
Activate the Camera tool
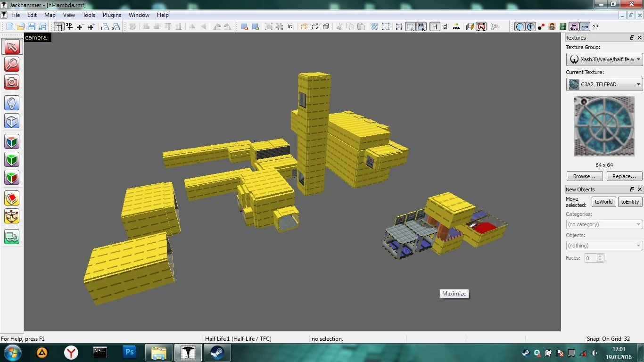point(12,82)
